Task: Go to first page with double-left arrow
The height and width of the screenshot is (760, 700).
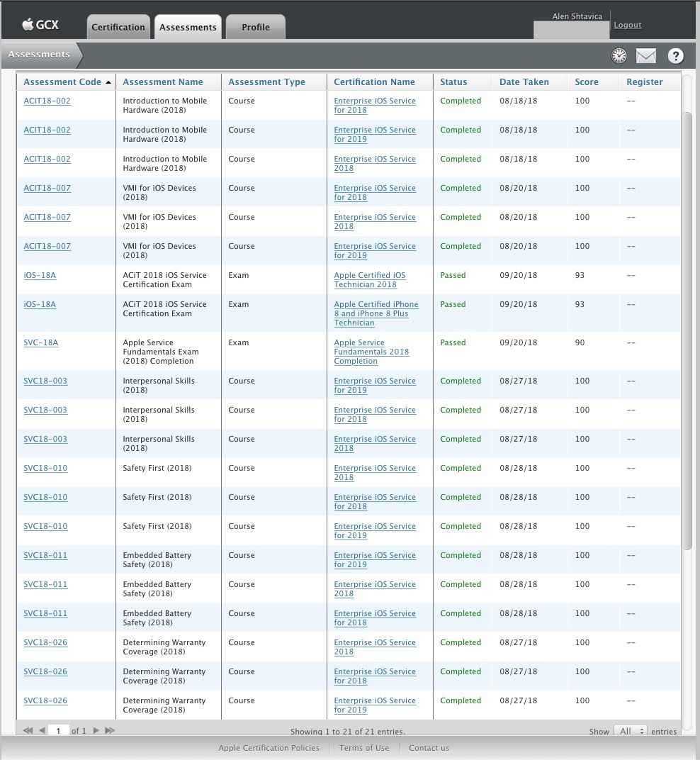Action: (28, 730)
